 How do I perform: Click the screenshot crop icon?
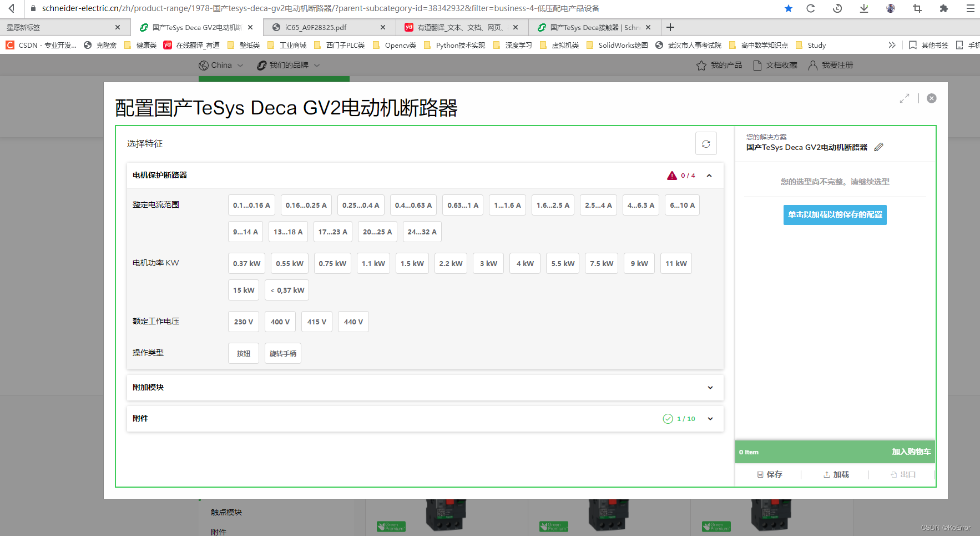pyautogui.click(x=917, y=8)
